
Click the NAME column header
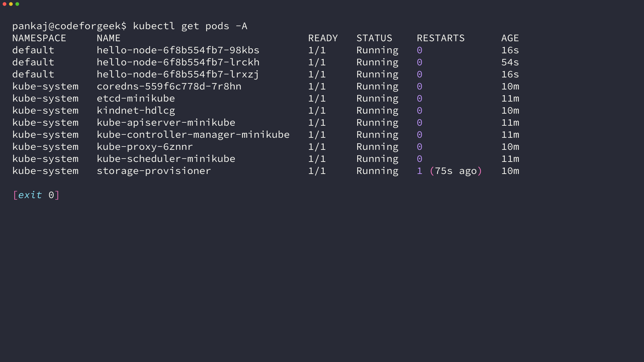109,38
